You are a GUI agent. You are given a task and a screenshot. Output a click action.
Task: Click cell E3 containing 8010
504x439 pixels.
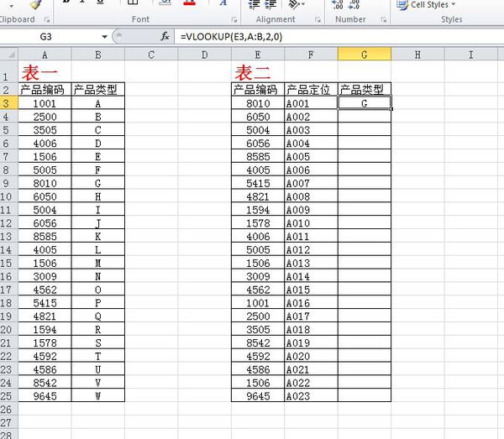(258, 103)
